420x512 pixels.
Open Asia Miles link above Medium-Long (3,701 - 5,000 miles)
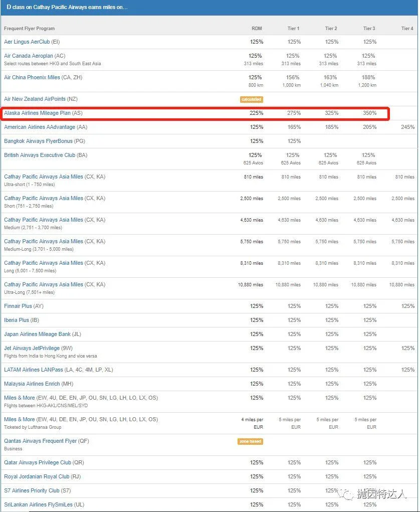[44, 241]
